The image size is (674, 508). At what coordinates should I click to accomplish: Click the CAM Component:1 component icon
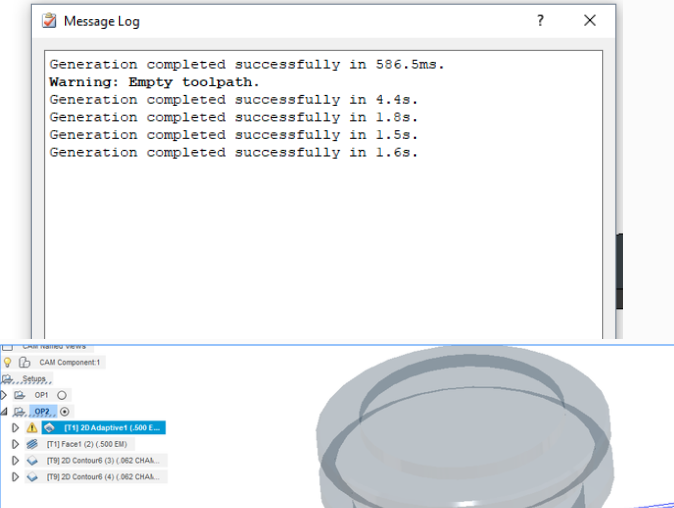tap(25, 362)
